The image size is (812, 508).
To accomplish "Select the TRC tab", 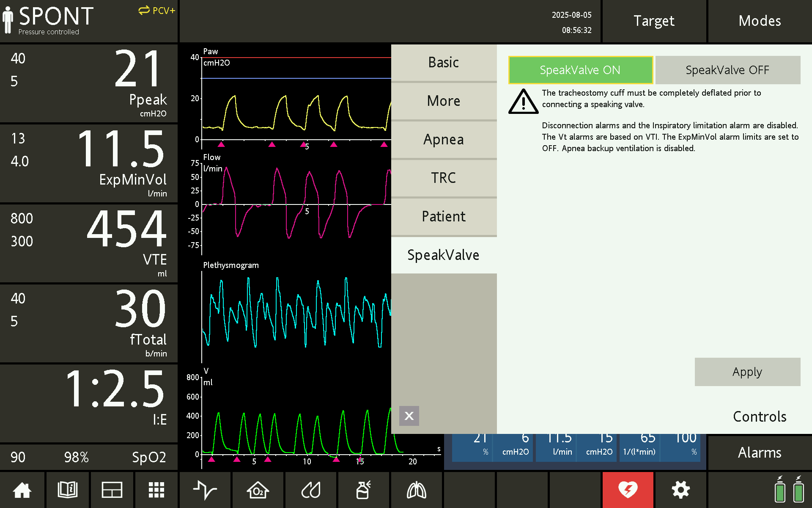I will (443, 178).
